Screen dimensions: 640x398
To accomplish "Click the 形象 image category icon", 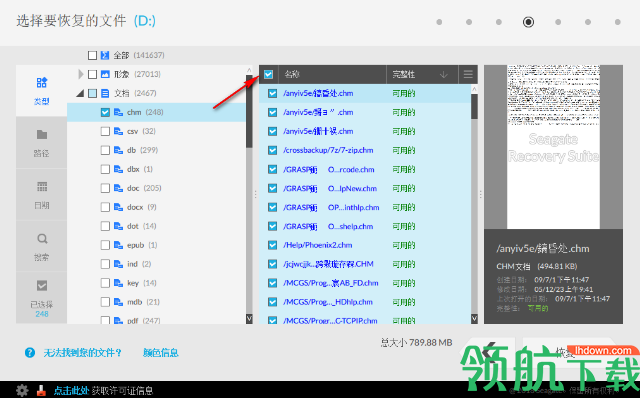I will click(x=105, y=74).
